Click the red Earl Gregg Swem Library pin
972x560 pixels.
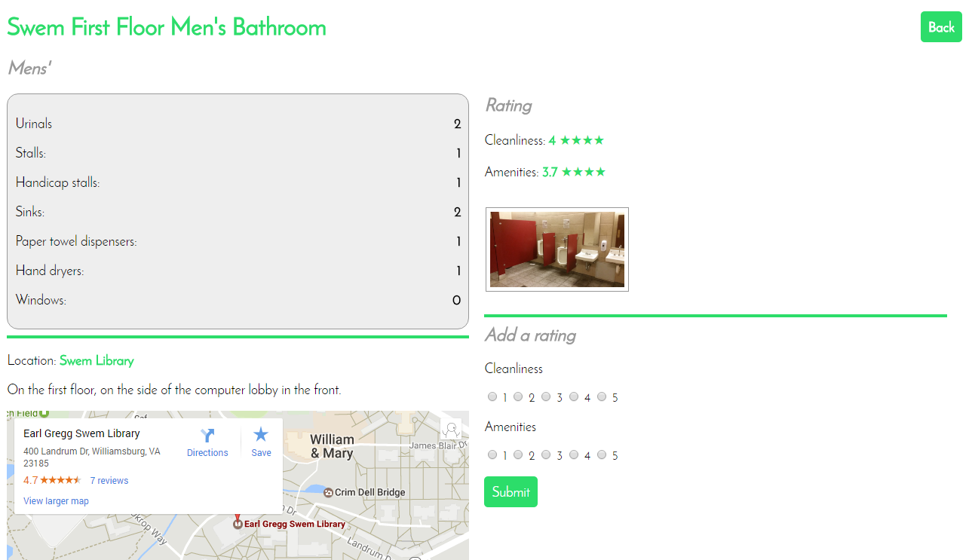tap(238, 522)
